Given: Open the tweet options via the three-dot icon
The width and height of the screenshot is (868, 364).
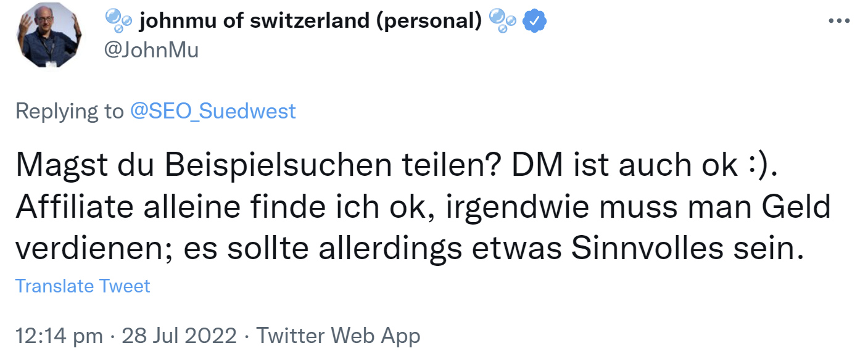Looking at the screenshot, I should pos(840,20).
